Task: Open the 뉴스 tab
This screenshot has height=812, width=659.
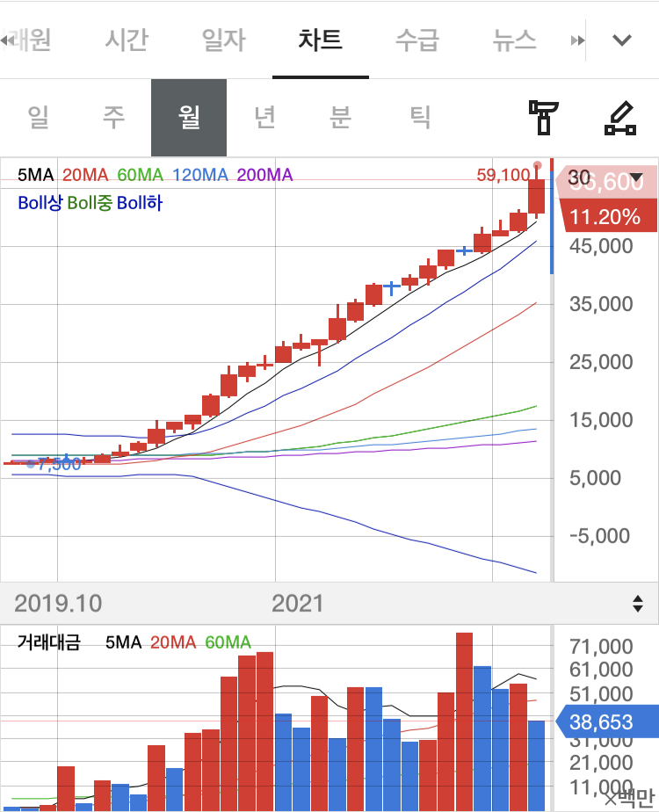Action: pyautogui.click(x=514, y=40)
